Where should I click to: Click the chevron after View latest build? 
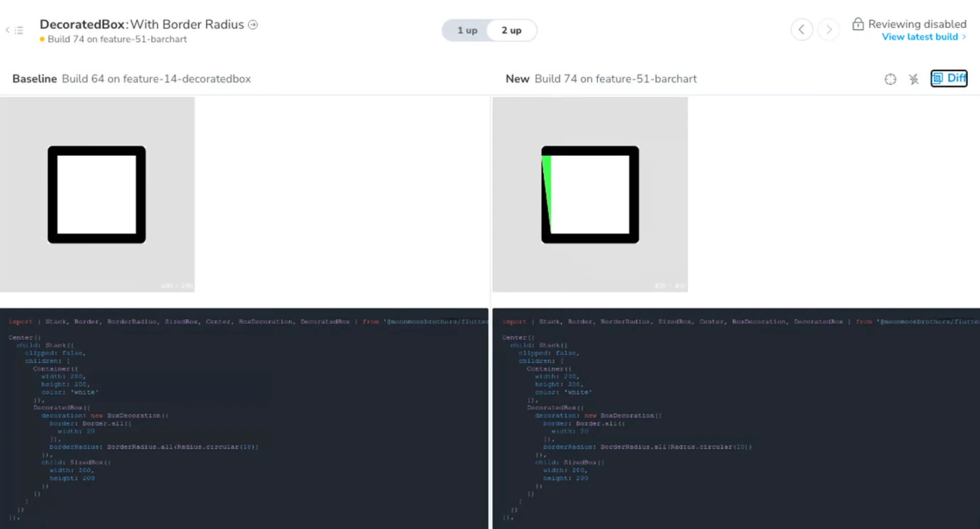tap(964, 37)
